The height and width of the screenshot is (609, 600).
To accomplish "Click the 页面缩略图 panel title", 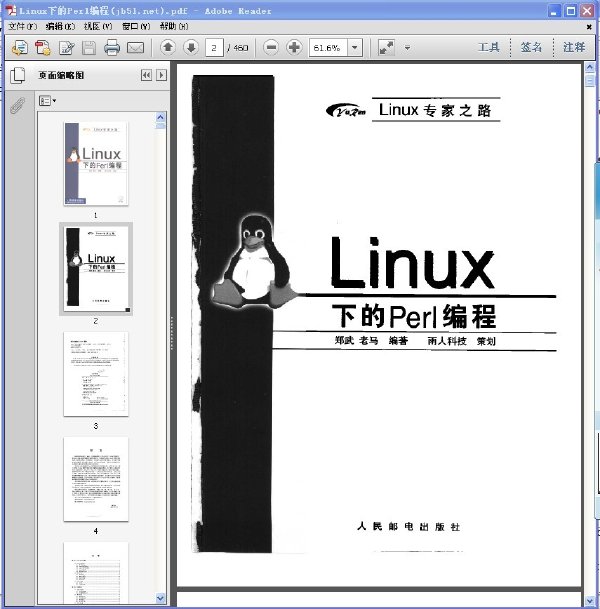I will pyautogui.click(x=61, y=75).
